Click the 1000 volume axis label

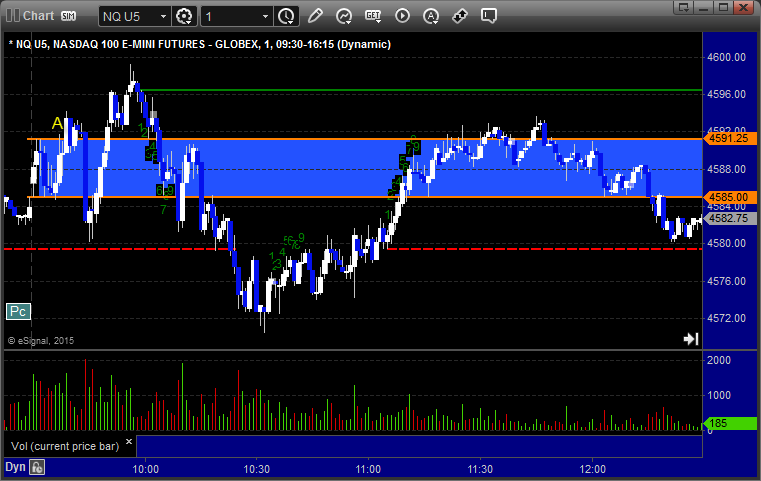pos(719,395)
